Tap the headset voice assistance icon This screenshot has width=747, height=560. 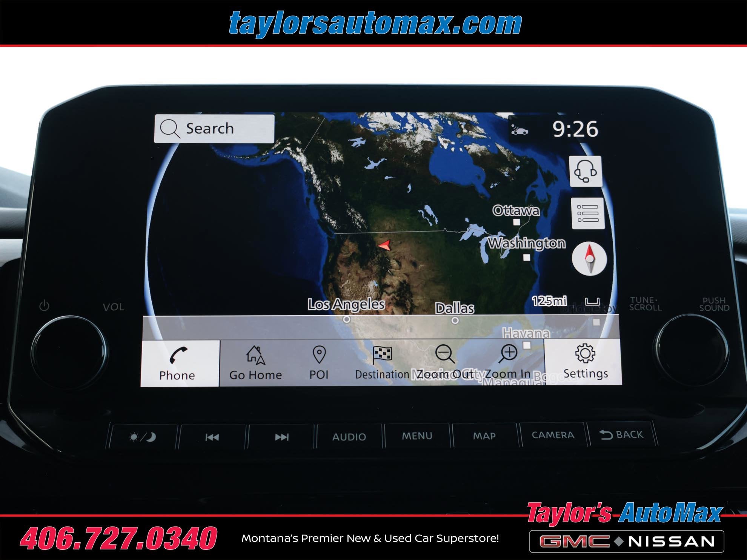click(585, 171)
